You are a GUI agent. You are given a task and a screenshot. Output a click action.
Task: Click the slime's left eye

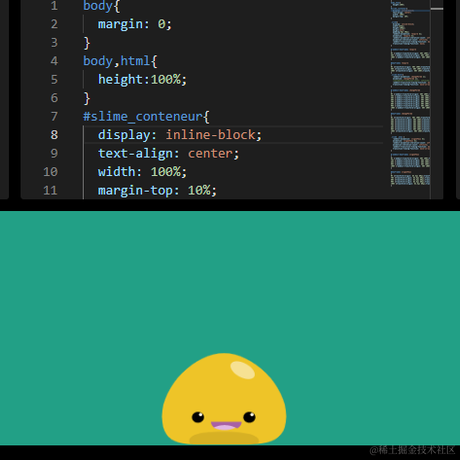click(x=198, y=417)
